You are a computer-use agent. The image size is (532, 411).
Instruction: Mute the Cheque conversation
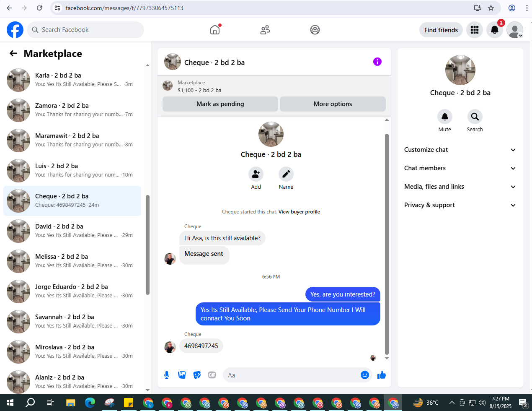[x=445, y=117]
